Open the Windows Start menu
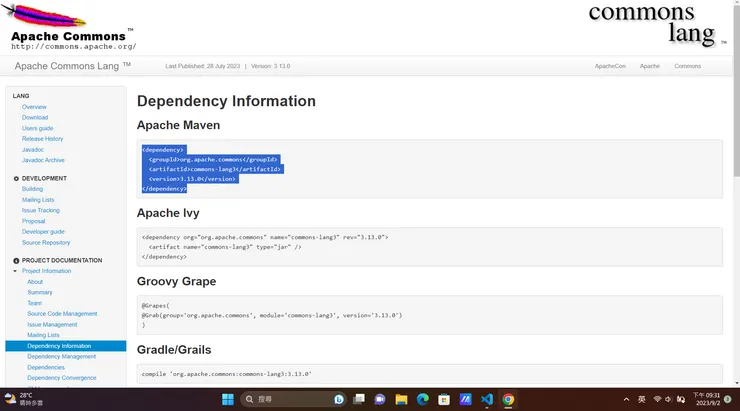Screen dimensions: 740x411 click(228, 400)
